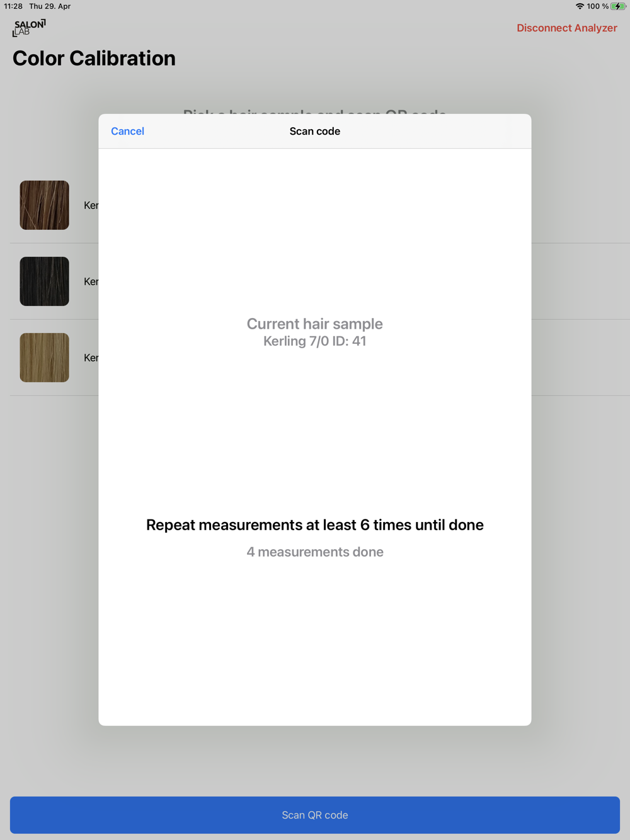Tap the Scan QR code button

pos(315,815)
